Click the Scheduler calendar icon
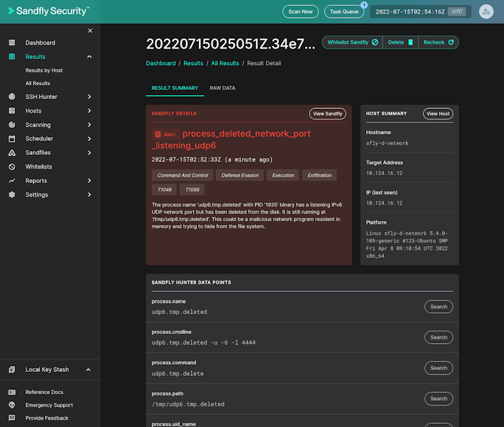The width and height of the screenshot is (504, 427). click(12, 138)
